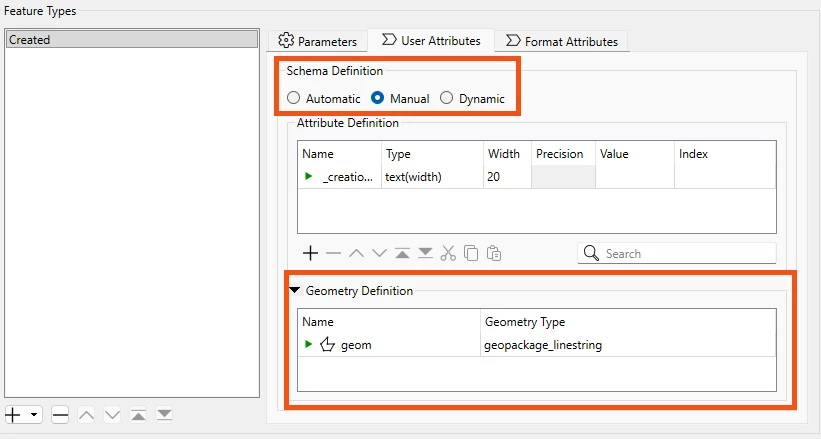Image resolution: width=821 pixels, height=439 pixels.
Task: Remove selected attribute with minus icon
Action: 333,254
